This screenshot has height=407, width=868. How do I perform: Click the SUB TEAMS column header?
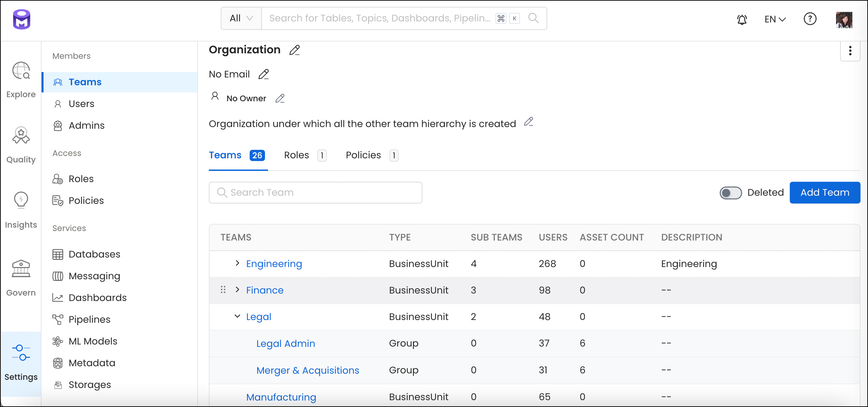click(496, 237)
